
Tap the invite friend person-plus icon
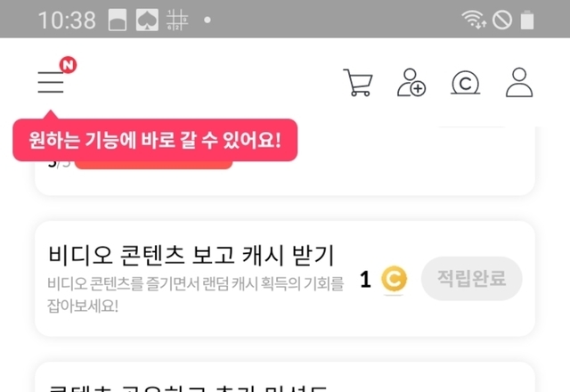[411, 83]
